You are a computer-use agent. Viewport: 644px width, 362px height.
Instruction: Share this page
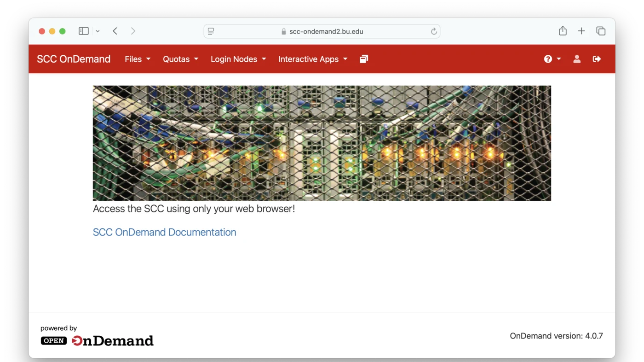coord(563,31)
